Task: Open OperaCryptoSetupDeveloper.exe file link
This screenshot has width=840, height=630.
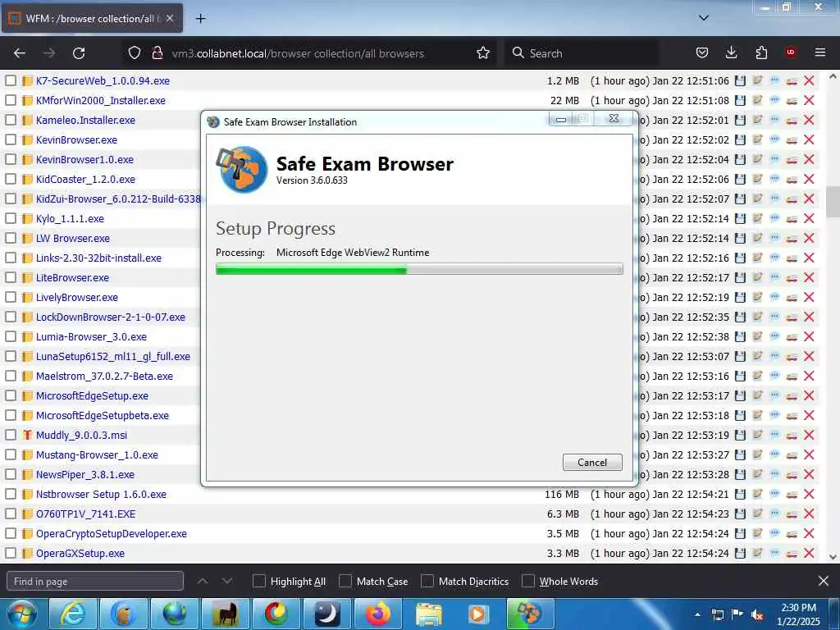Action: 112,533
